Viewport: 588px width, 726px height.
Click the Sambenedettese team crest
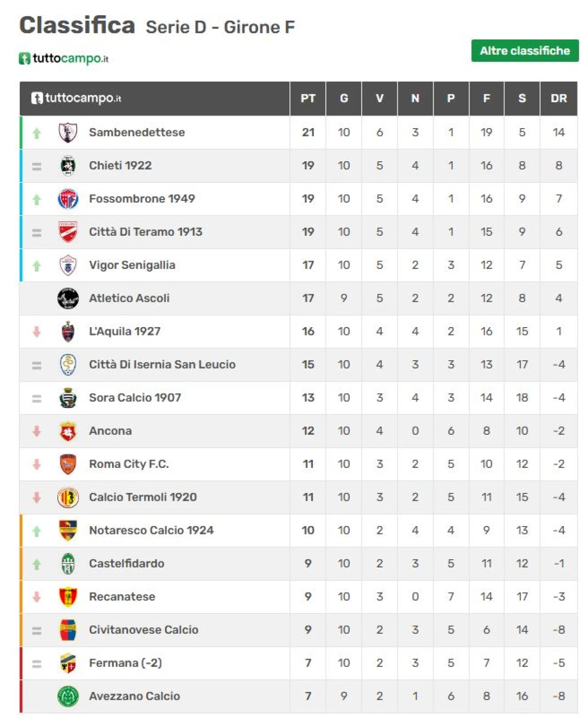click(x=68, y=132)
